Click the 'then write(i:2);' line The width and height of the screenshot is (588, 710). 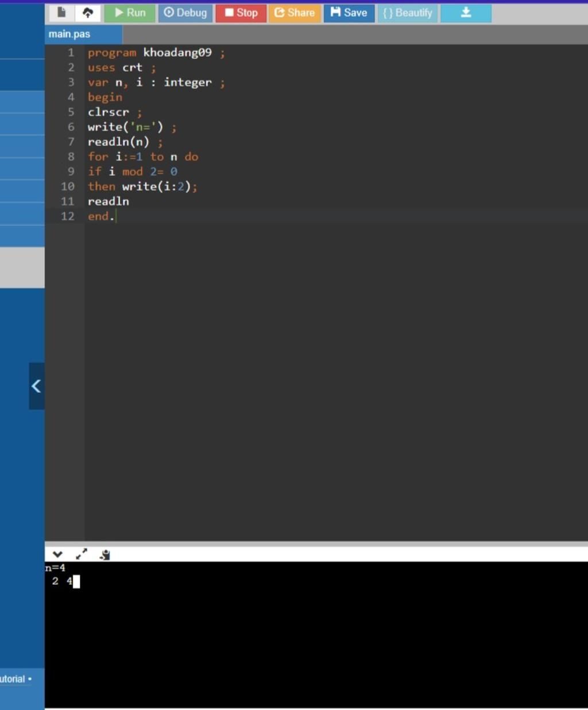click(142, 187)
